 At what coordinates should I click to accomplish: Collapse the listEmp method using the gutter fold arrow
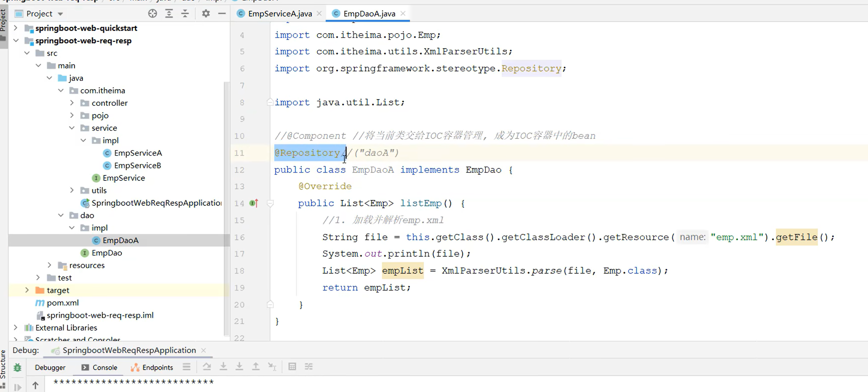[x=270, y=203]
